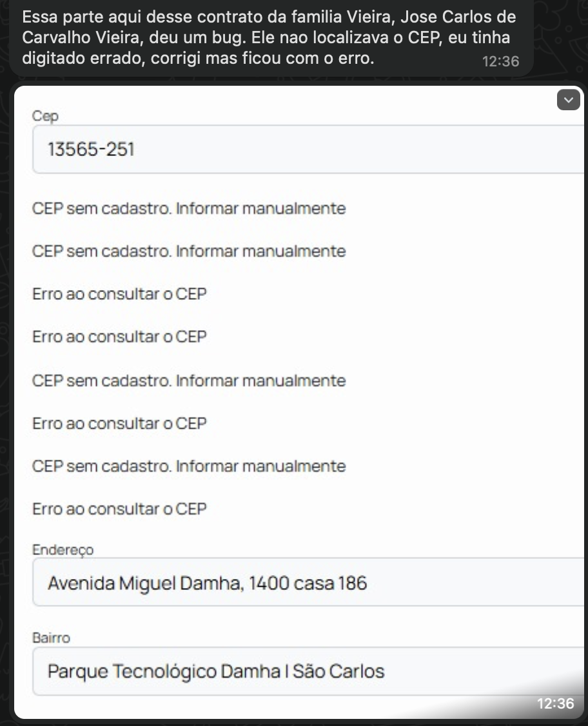The width and height of the screenshot is (588, 726).
Task: Click the second 'CEP sem cadastro' message
Action: [x=189, y=251]
